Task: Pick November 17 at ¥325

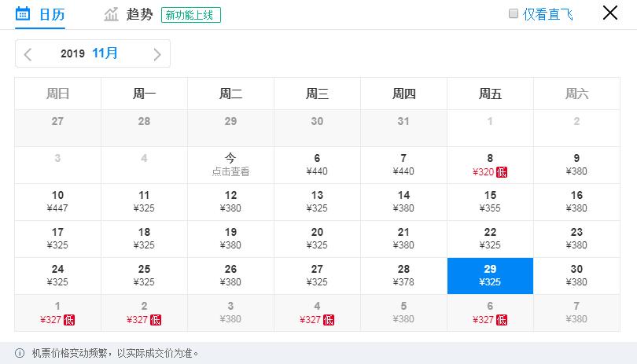Action: tap(57, 239)
